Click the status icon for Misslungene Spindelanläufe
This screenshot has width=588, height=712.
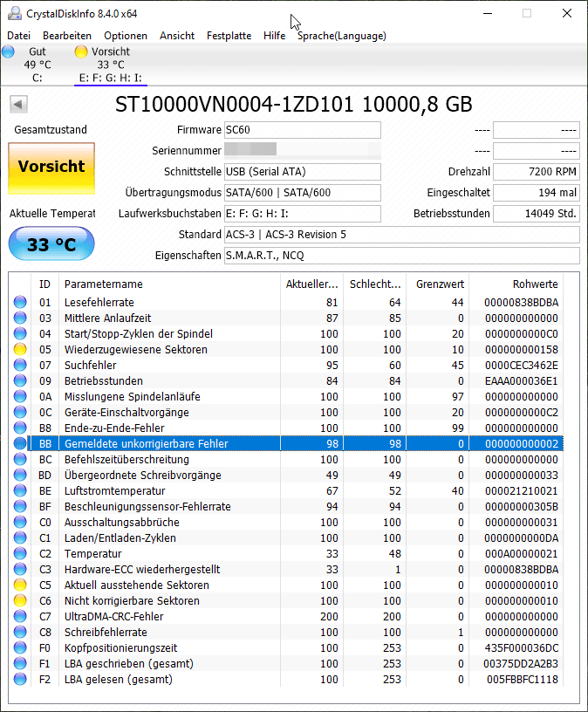point(20,396)
